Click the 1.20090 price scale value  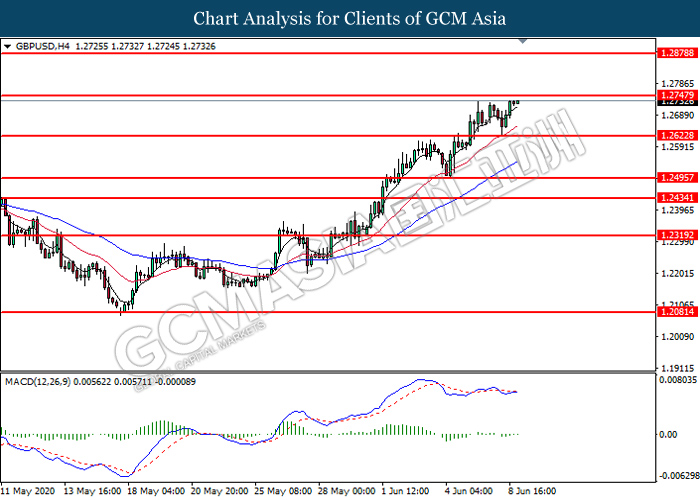point(678,337)
